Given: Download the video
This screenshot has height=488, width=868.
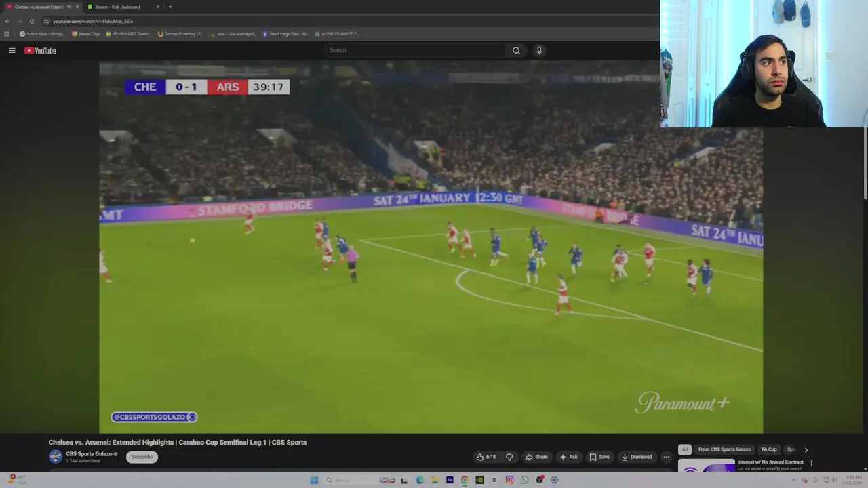Looking at the screenshot, I should (637, 457).
